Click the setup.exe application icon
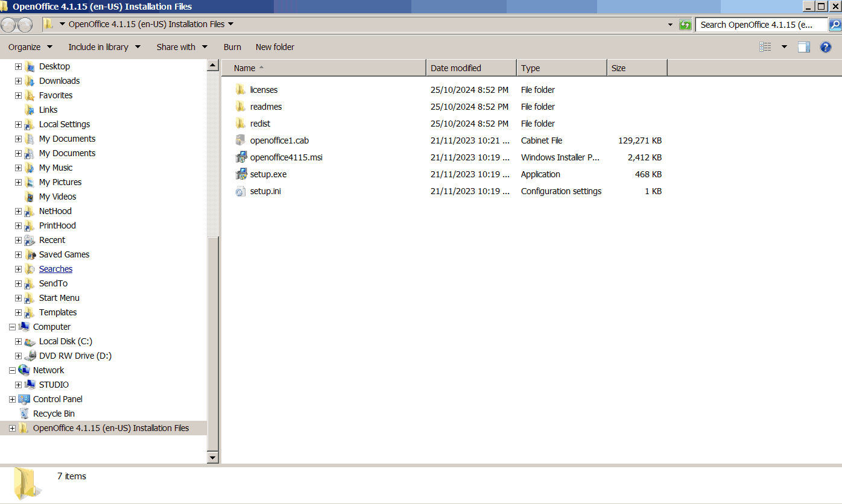Image resolution: width=842 pixels, height=504 pixels. point(241,174)
